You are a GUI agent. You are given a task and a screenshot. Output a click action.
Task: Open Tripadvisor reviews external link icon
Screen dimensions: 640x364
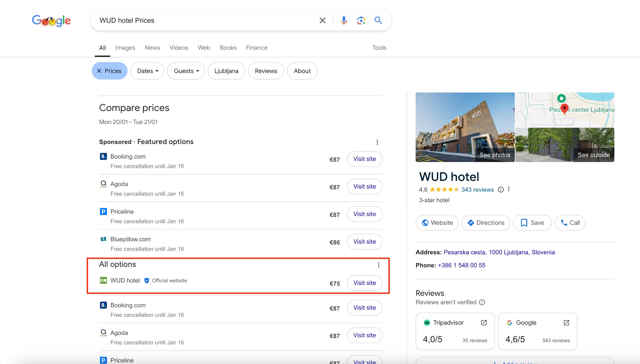click(484, 323)
